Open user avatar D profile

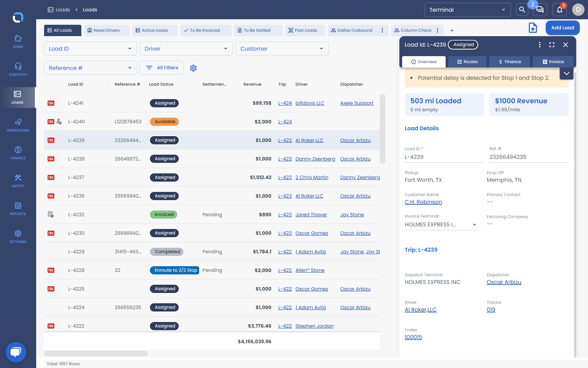tap(578, 10)
